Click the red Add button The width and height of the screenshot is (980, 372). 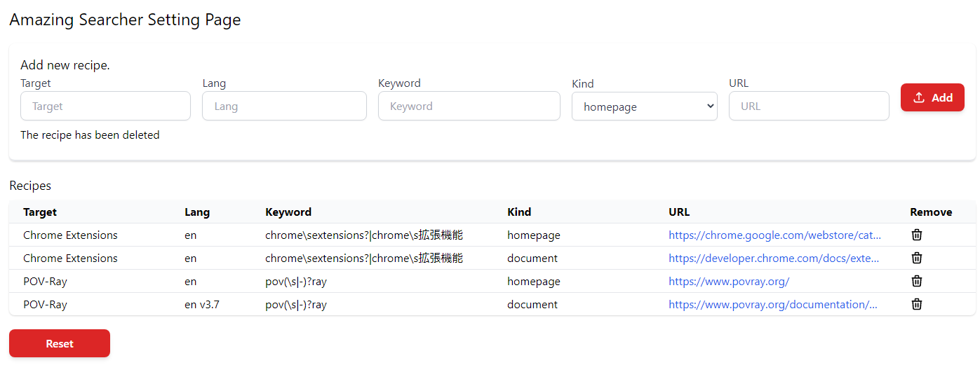pyautogui.click(x=932, y=98)
